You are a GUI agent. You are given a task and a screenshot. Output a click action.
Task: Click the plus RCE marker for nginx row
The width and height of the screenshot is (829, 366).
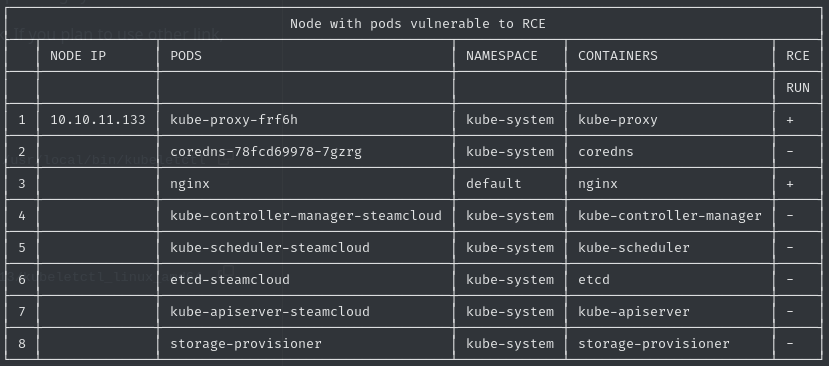tap(790, 184)
